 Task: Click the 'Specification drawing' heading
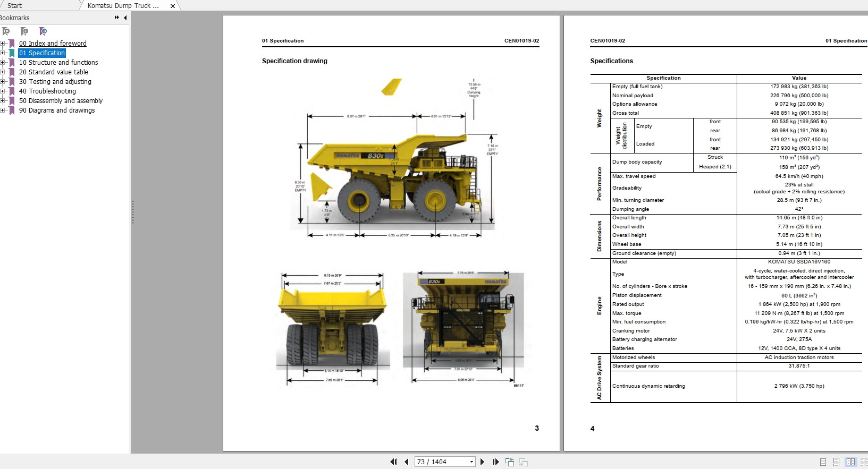tap(294, 61)
